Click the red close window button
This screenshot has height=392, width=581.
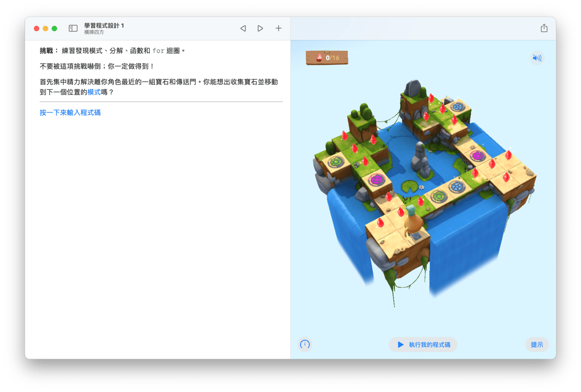tap(36, 29)
